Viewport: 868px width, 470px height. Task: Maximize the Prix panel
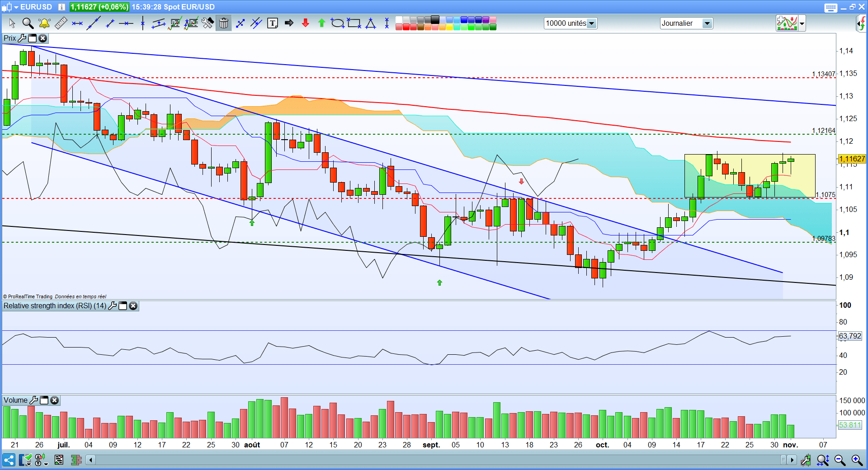(x=33, y=38)
